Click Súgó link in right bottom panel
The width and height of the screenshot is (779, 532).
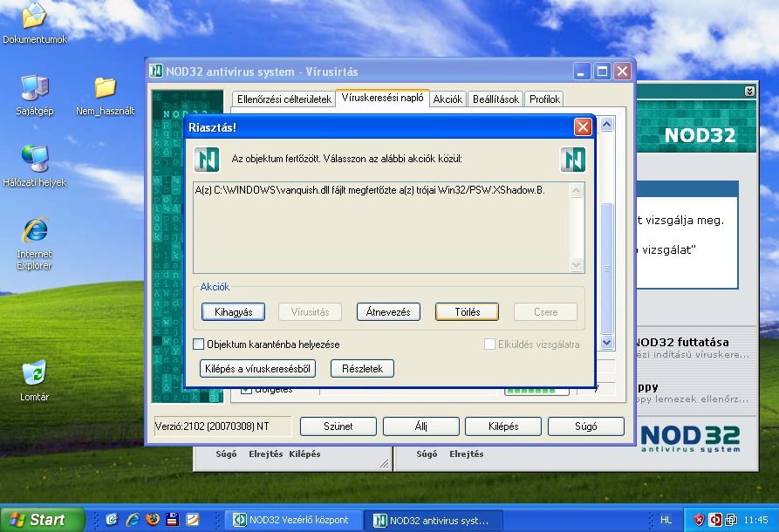click(427, 454)
